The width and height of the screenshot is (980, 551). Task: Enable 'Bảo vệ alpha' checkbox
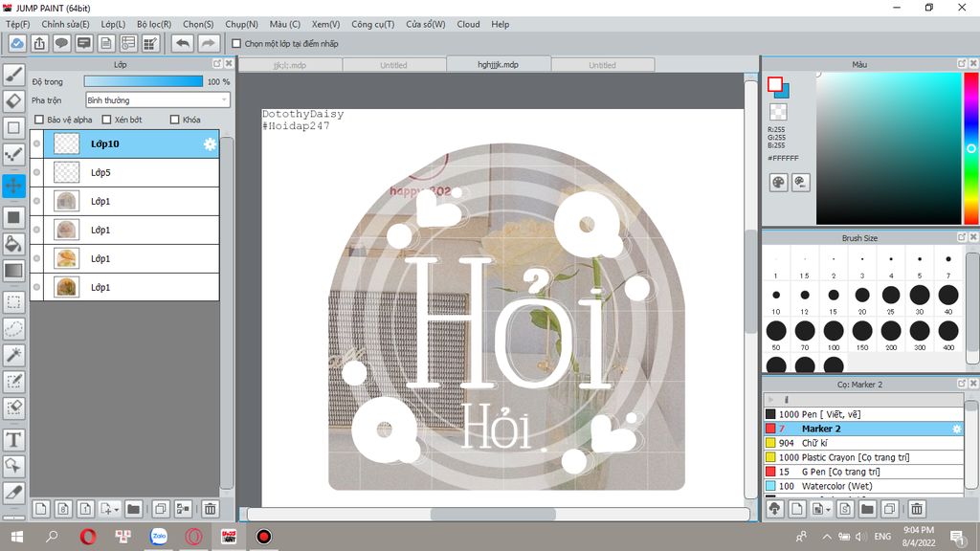(x=39, y=120)
